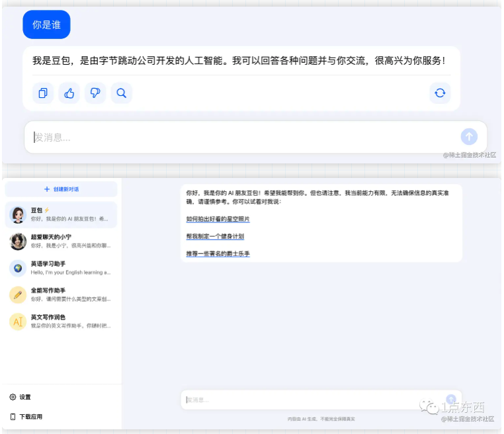Open the 英文写作润色 conversation

pos(61,322)
